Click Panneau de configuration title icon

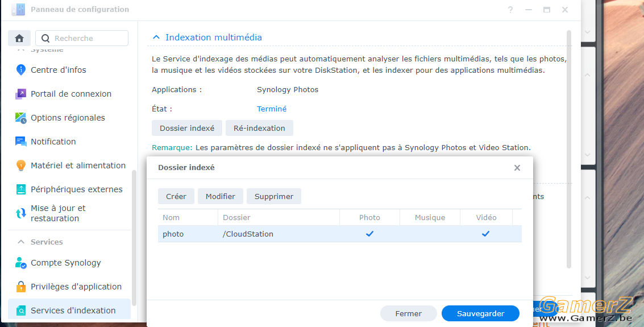18,10
